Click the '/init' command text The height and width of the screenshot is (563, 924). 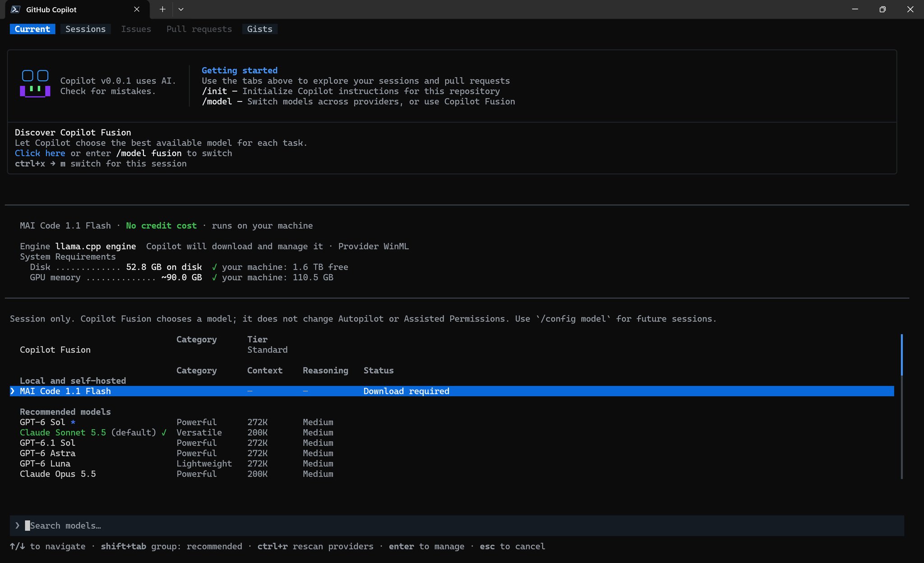(214, 91)
